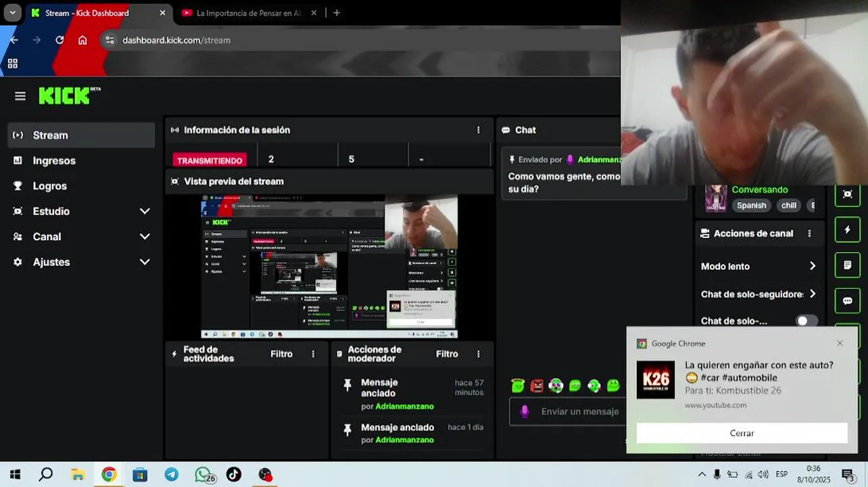The width and height of the screenshot is (868, 487).
Task: Open Acciones de moderador three-dot menu
Action: [x=478, y=354]
